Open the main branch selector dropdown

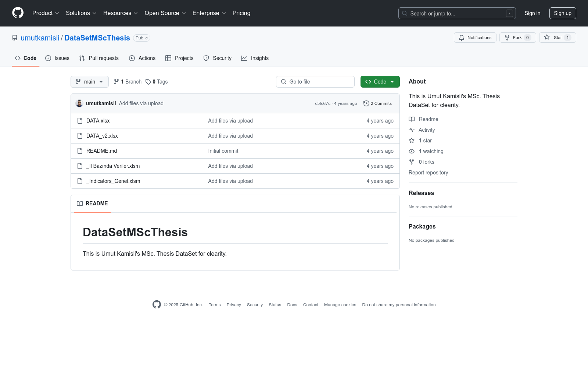point(90,82)
